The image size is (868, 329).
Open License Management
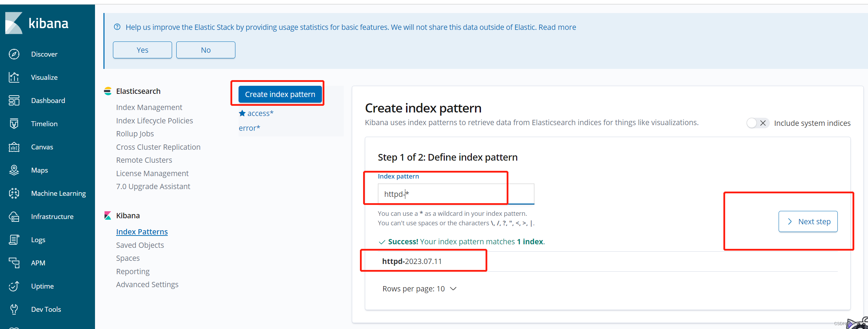[x=152, y=173]
